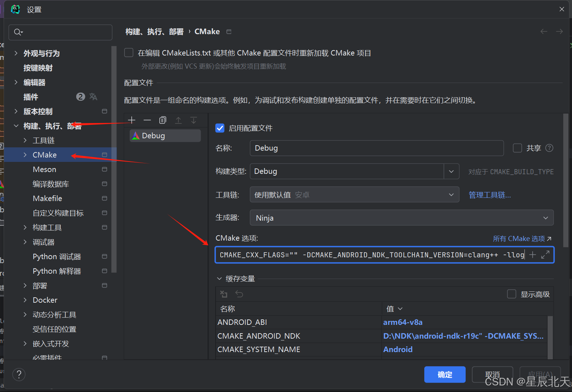
Task: Add a new CMake profile
Action: click(x=132, y=120)
